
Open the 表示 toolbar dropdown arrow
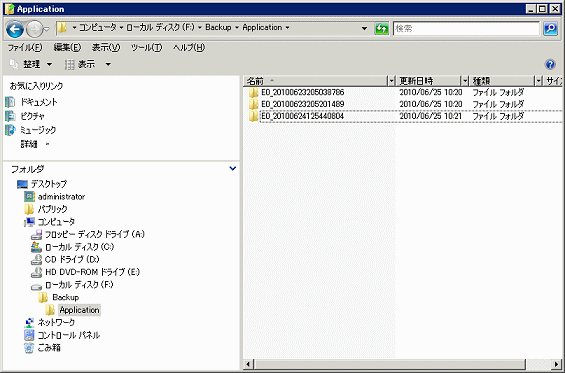[108, 65]
